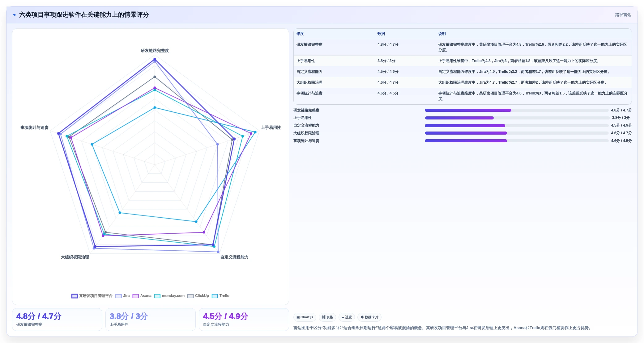Select the 上手易用性 table row cell
Image resolution: width=644 pixels, height=343 pixels.
click(306, 61)
